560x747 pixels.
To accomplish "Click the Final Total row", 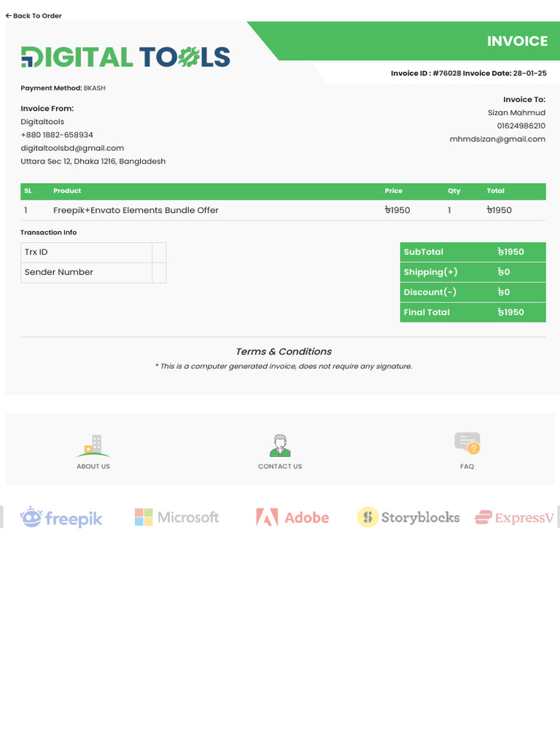I will click(472, 312).
